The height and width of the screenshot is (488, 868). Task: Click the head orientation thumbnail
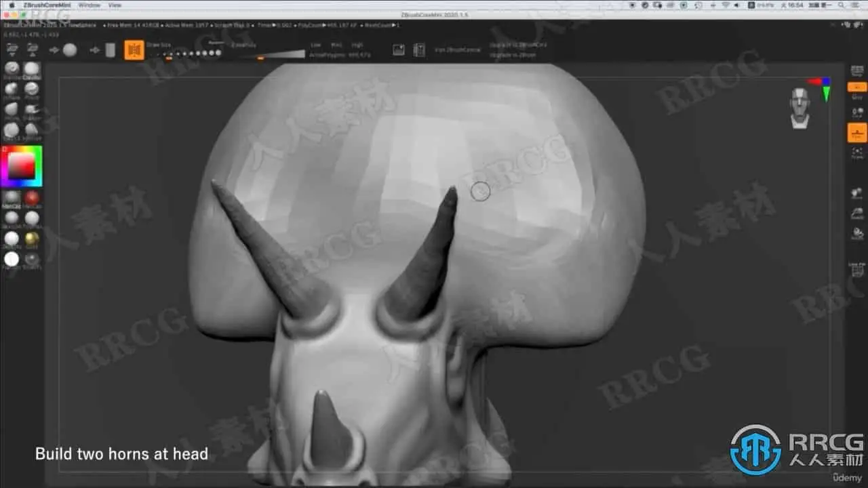tap(800, 108)
